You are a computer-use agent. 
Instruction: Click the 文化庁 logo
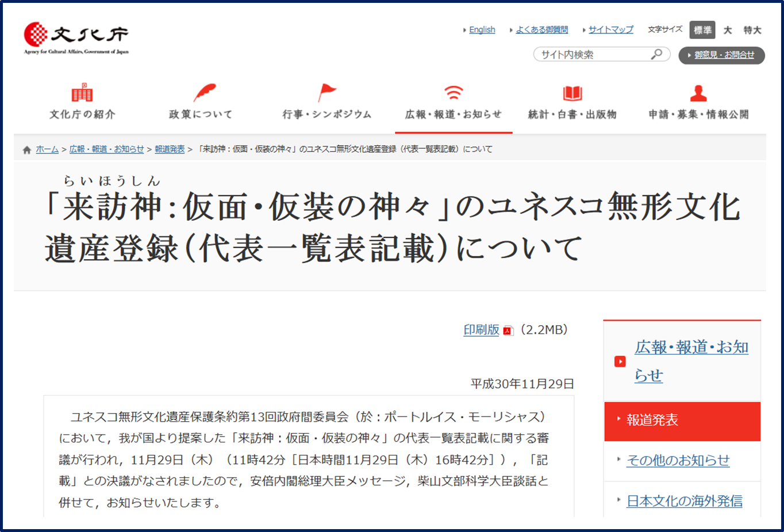click(x=76, y=38)
